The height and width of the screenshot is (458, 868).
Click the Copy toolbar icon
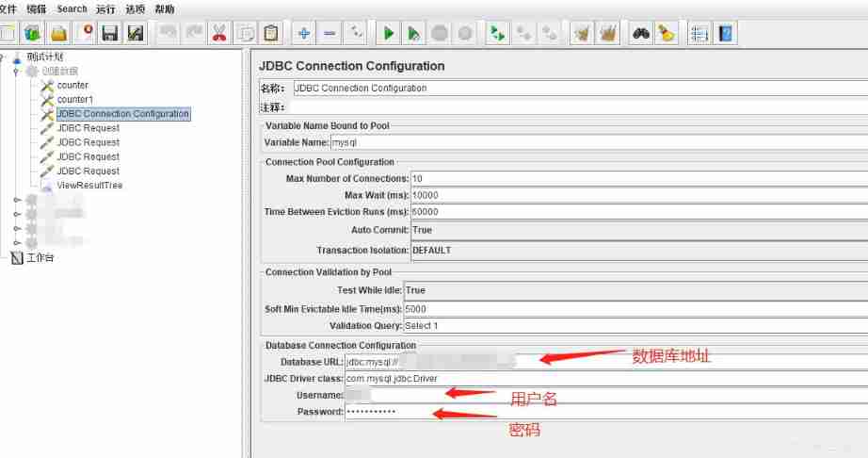pyautogui.click(x=245, y=33)
